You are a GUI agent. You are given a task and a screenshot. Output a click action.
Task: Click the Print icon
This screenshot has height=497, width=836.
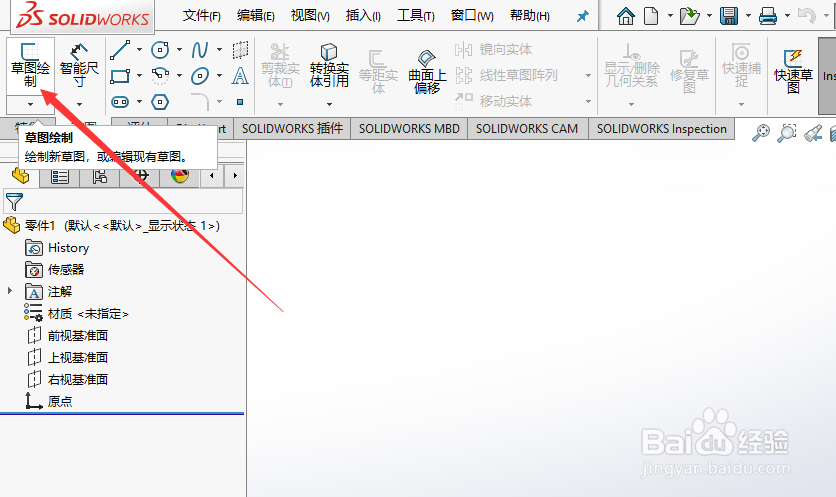768,16
